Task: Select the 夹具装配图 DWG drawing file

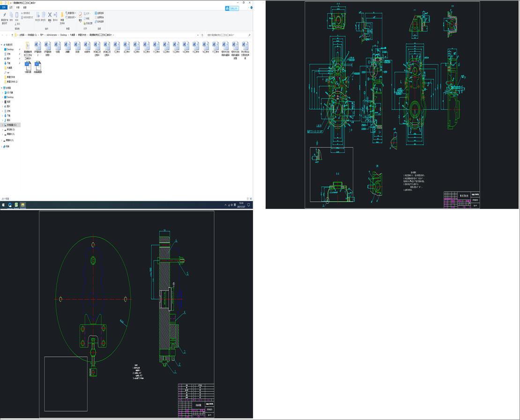Action: click(38, 67)
